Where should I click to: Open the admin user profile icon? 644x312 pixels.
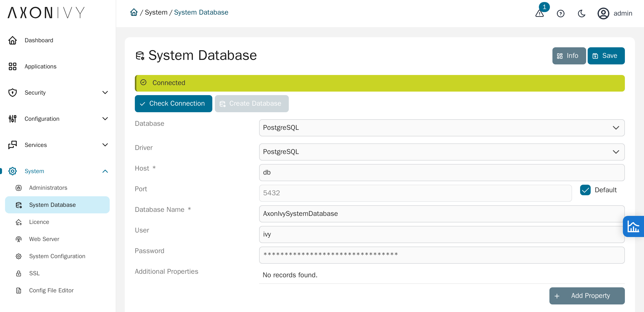[603, 13]
